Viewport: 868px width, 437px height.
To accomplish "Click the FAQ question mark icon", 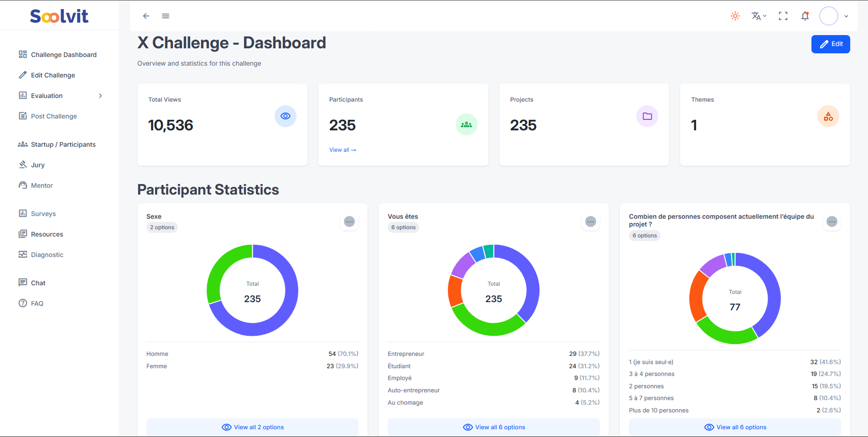I will (x=22, y=303).
